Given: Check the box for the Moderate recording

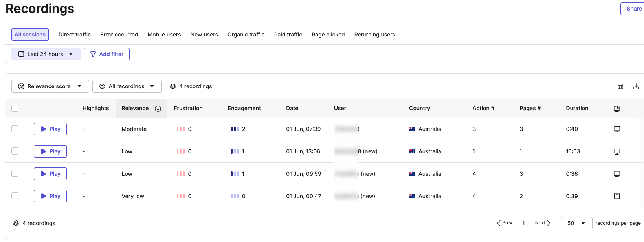Looking at the screenshot, I should 15,129.
